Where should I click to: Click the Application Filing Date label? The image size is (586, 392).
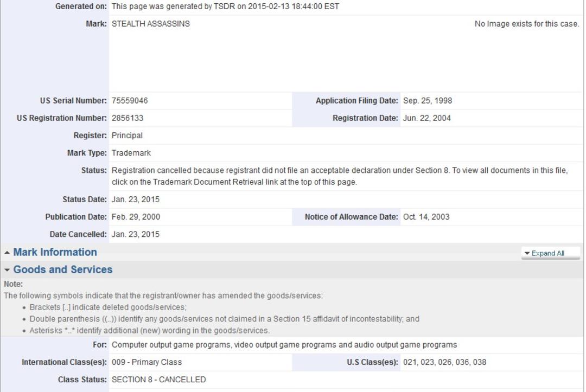[357, 101]
